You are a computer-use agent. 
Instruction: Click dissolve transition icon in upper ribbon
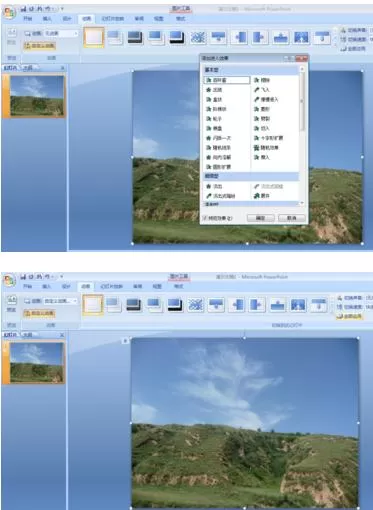coord(198,37)
